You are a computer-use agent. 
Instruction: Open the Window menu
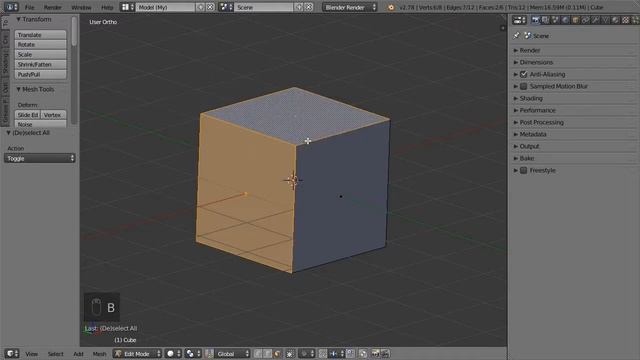tap(81, 7)
